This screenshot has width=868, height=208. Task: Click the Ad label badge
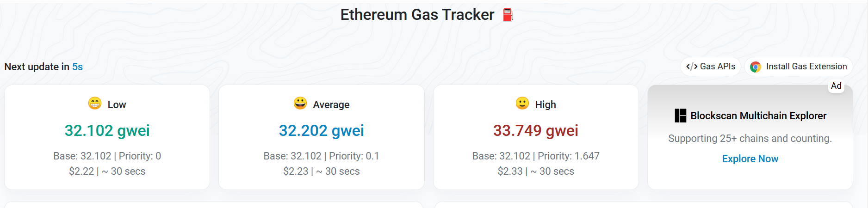click(836, 86)
